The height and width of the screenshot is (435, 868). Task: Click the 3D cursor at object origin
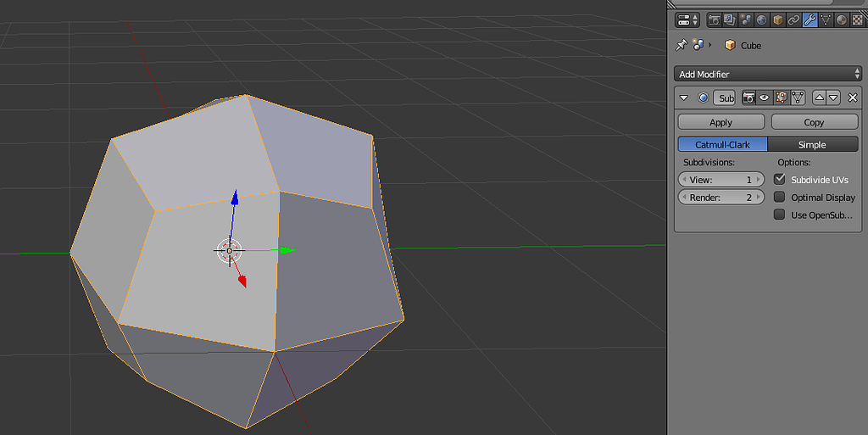(229, 251)
